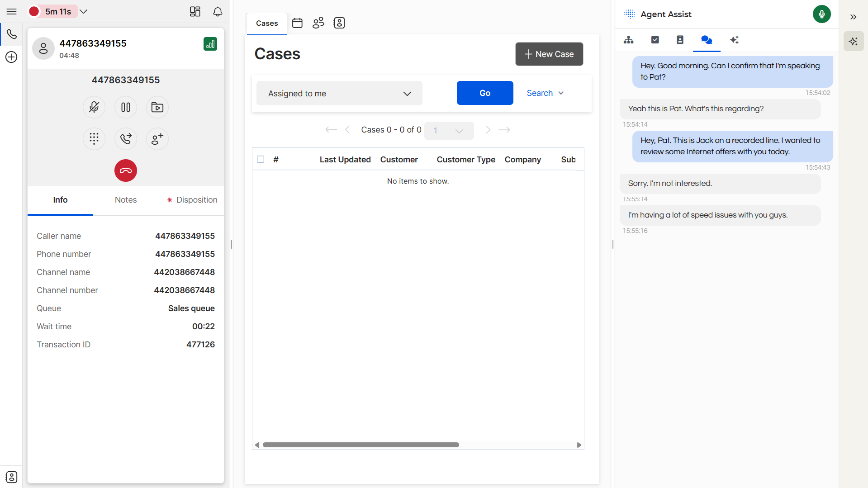Open the dial pad keypad

tap(94, 139)
